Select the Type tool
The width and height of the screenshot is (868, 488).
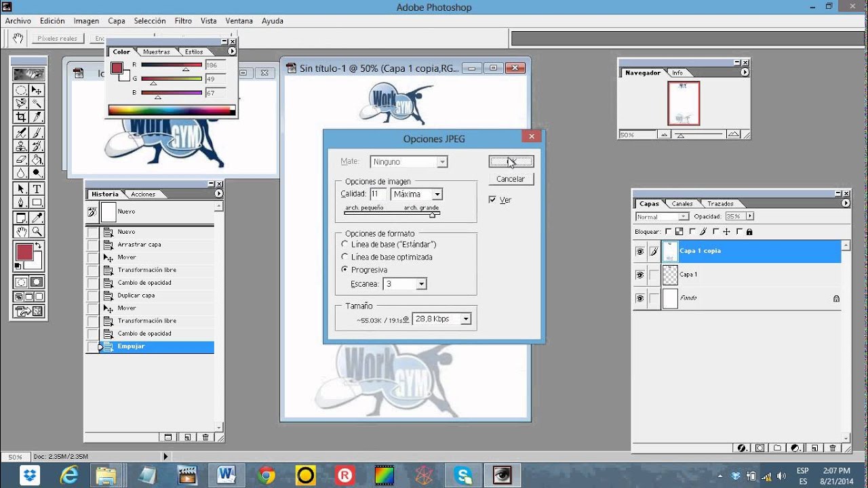[37, 189]
